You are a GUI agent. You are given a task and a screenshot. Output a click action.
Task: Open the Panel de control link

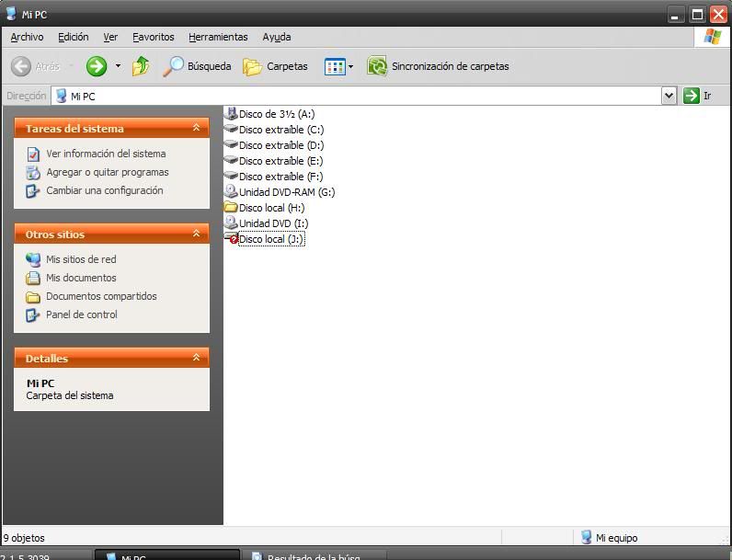pyautogui.click(x=82, y=314)
